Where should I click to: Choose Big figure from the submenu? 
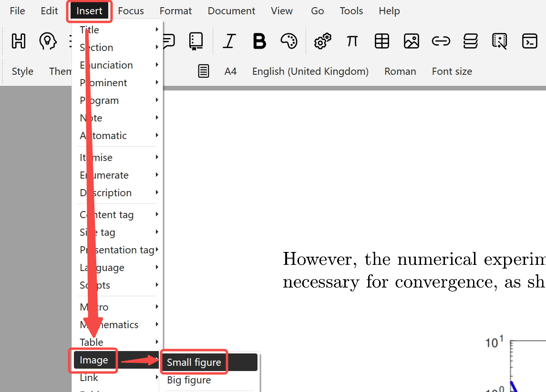click(x=210, y=380)
